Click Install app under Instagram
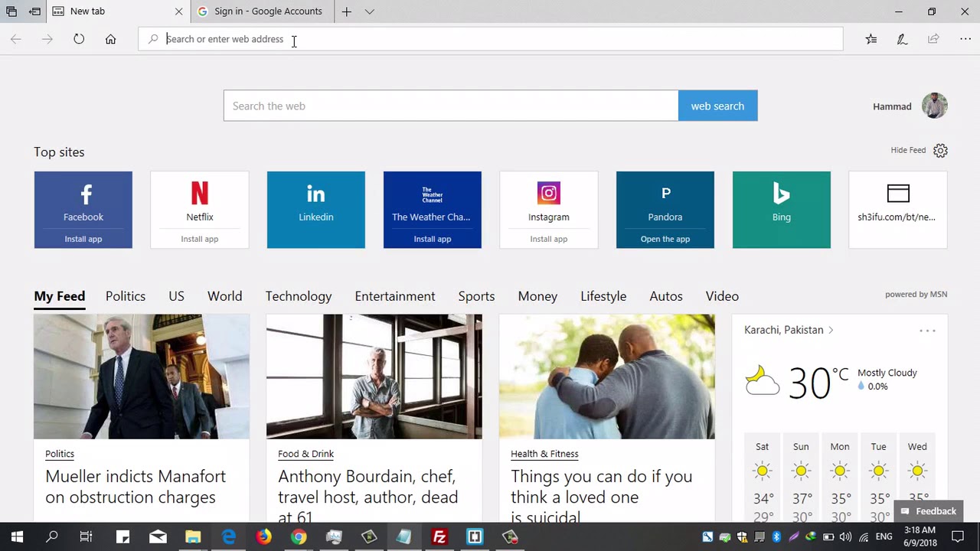980x551 pixels. click(x=548, y=239)
